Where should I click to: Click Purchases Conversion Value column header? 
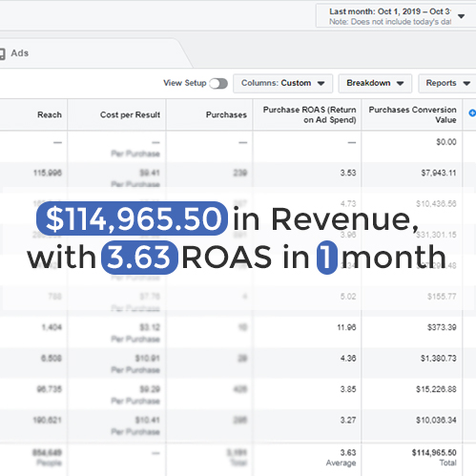pos(412,114)
